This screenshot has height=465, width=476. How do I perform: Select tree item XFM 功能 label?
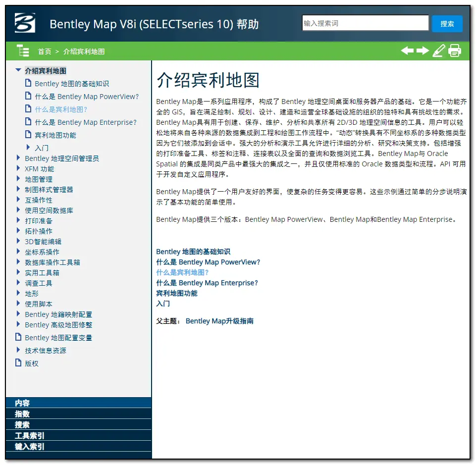(x=40, y=169)
